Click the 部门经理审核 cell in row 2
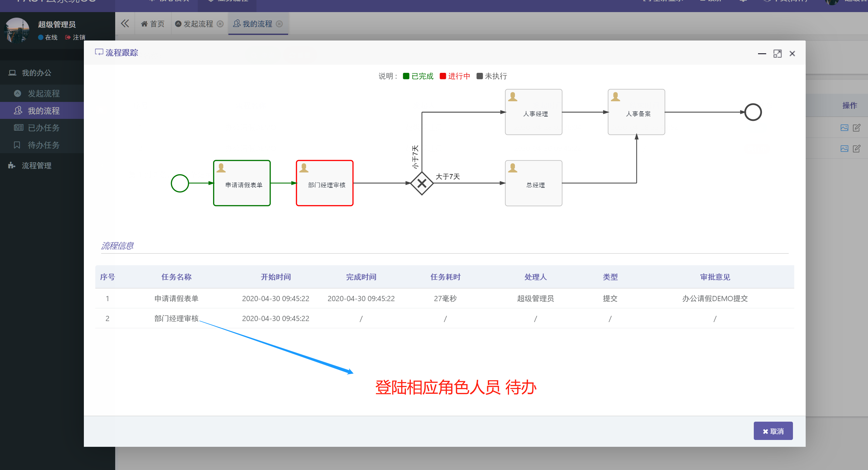 176,318
